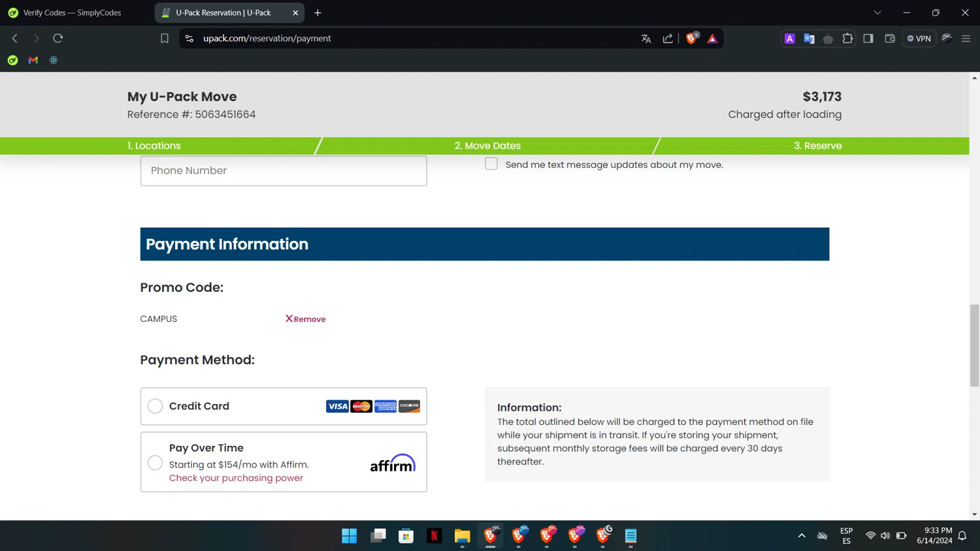Viewport: 980px width, 551px height.
Task: Click the $3,173 total price
Action: tap(822, 97)
